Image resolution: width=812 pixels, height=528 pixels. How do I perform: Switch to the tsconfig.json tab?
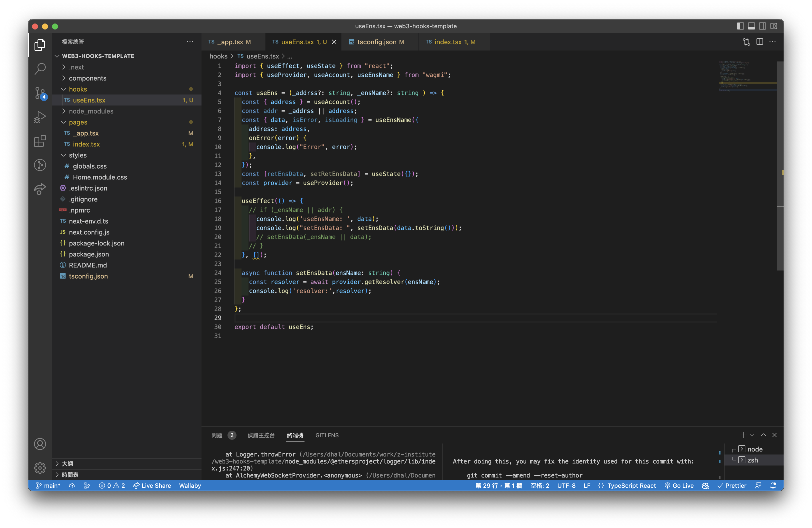point(376,42)
